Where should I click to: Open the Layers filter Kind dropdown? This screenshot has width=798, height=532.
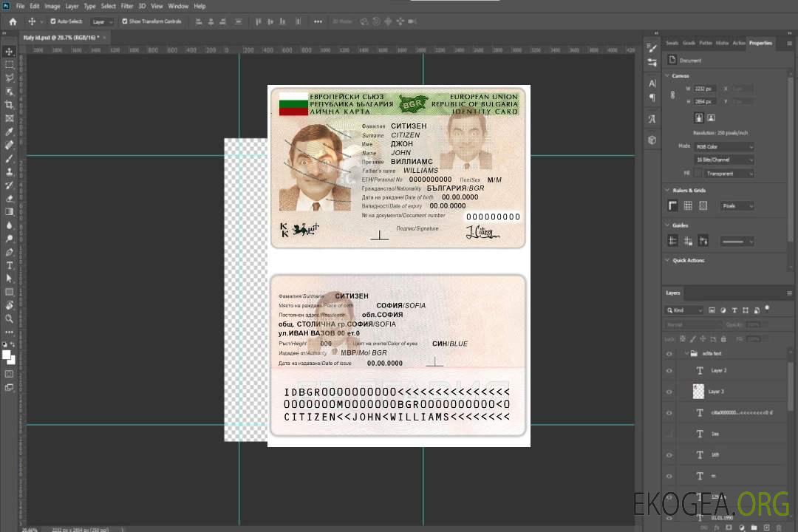[x=684, y=310]
